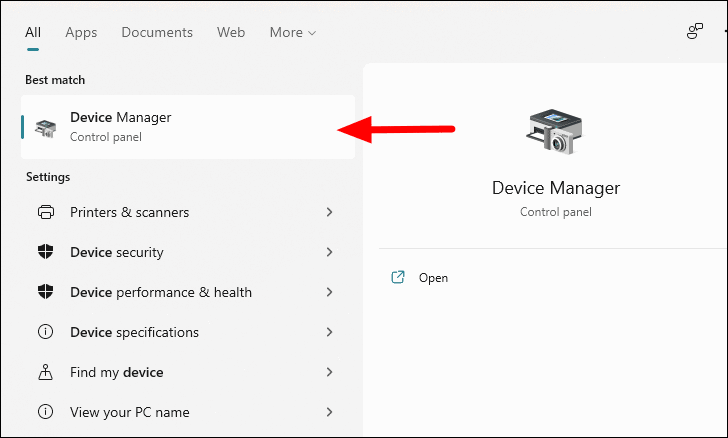Screen dimensions: 728x438
Task: Expand Device specifications chevron
Action: click(329, 332)
